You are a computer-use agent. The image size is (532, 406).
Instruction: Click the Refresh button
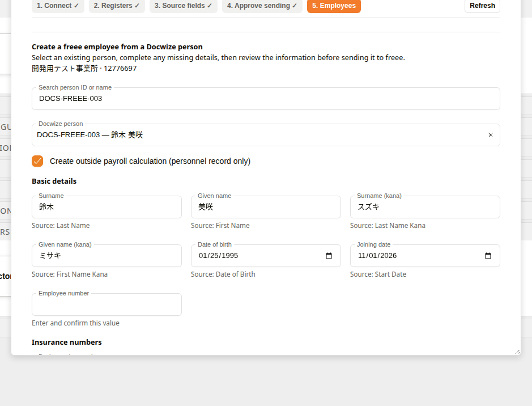[482, 6]
